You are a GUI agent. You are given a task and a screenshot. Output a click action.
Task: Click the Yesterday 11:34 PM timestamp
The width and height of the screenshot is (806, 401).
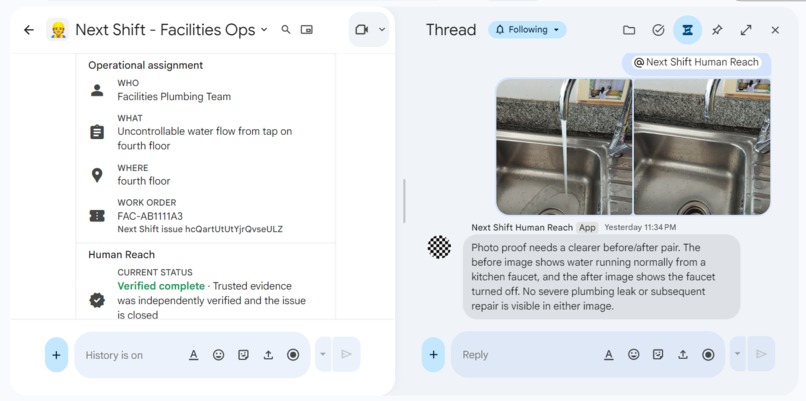click(x=640, y=227)
